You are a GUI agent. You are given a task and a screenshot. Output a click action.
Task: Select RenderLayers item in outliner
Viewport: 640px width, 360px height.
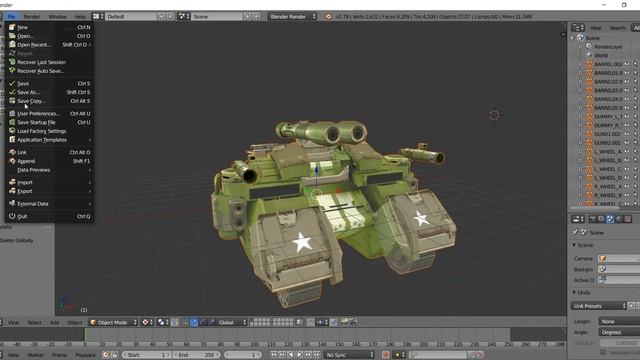click(608, 47)
